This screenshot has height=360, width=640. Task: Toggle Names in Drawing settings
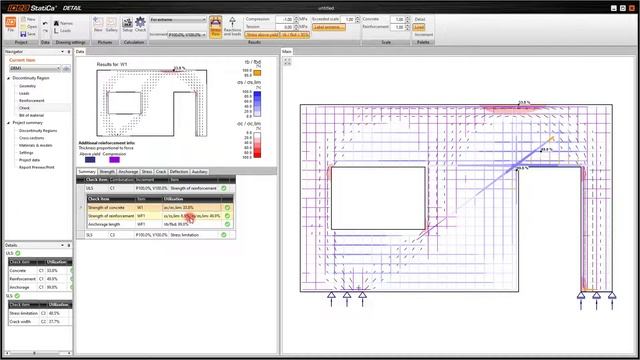(63, 23)
